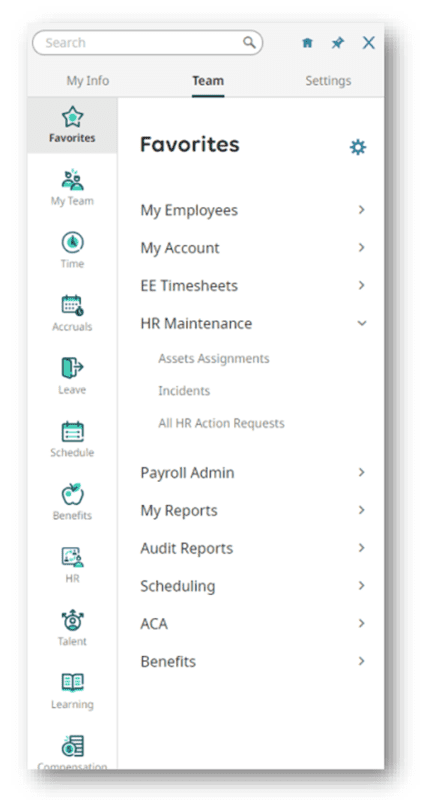Expand Audit Reports chevron
Screen dimensions: 427x800
[362, 547]
